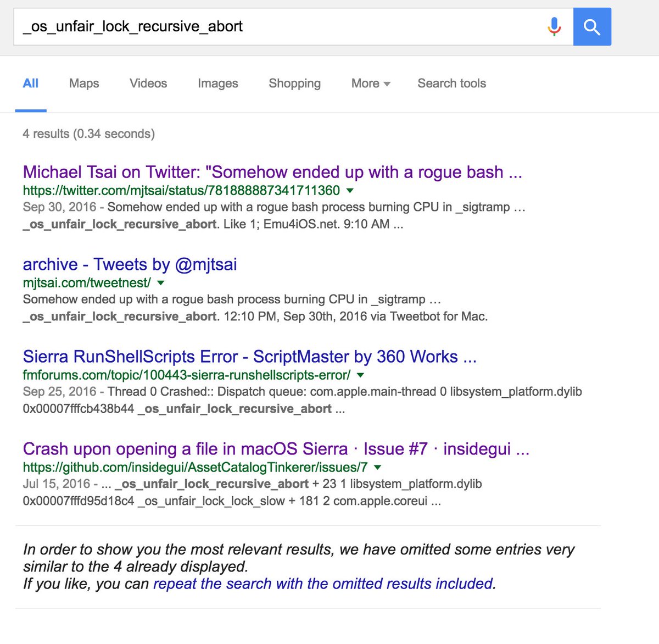Expand arrow next to twitter.com/mjtsai URL

[350, 191]
